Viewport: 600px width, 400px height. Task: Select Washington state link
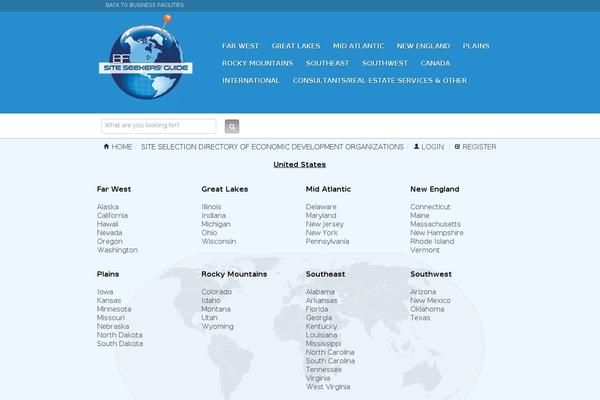[117, 250]
